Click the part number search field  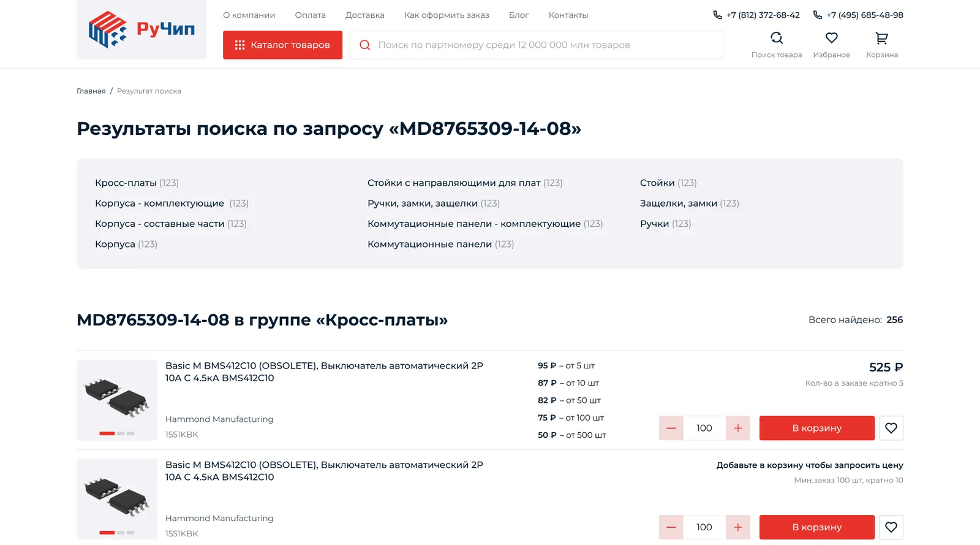tap(537, 45)
